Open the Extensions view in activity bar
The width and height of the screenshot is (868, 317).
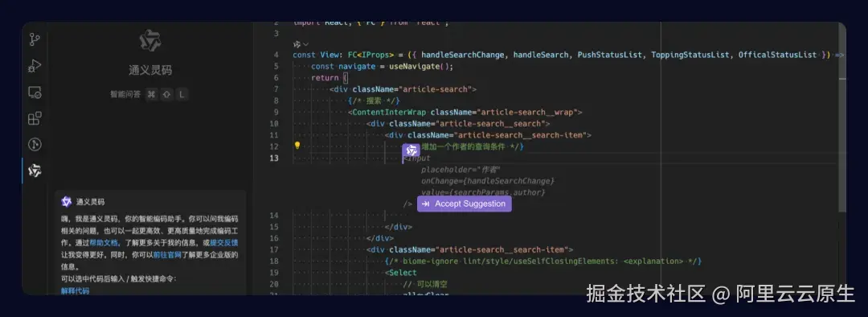[x=35, y=118]
